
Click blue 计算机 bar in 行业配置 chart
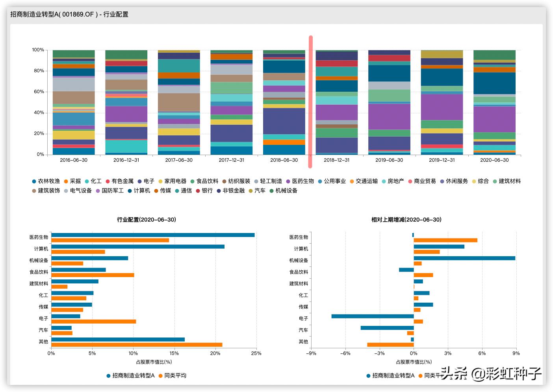[x=138, y=247]
